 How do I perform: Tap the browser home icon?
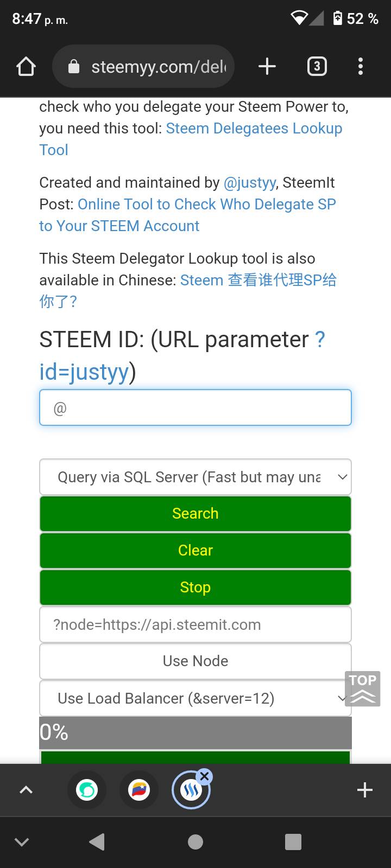[x=26, y=67]
